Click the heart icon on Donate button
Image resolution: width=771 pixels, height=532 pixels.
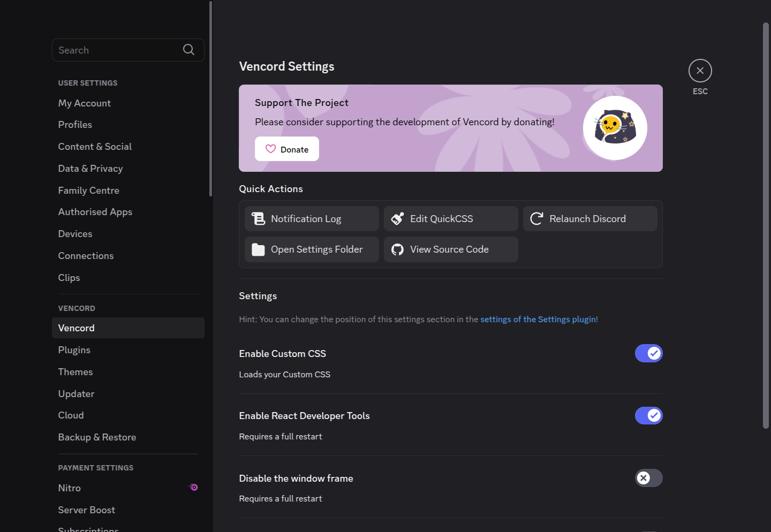click(x=270, y=149)
